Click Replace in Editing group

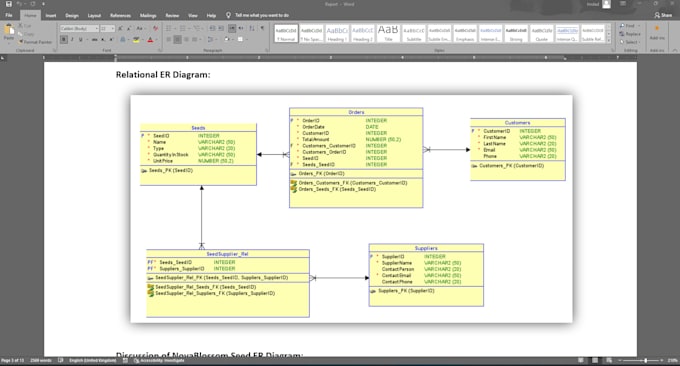[x=630, y=34]
